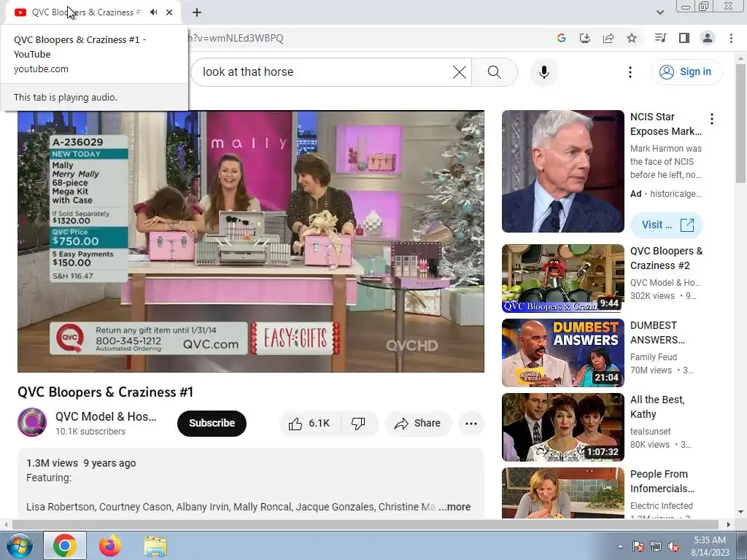This screenshot has width=747, height=560.
Task: Open People From Infomercials thumbnail
Action: point(562,493)
